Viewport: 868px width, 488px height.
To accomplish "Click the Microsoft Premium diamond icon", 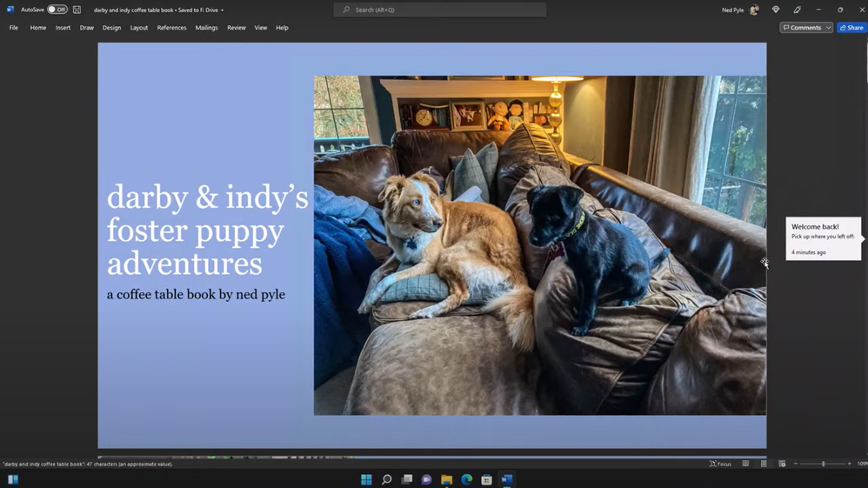I will click(x=776, y=10).
